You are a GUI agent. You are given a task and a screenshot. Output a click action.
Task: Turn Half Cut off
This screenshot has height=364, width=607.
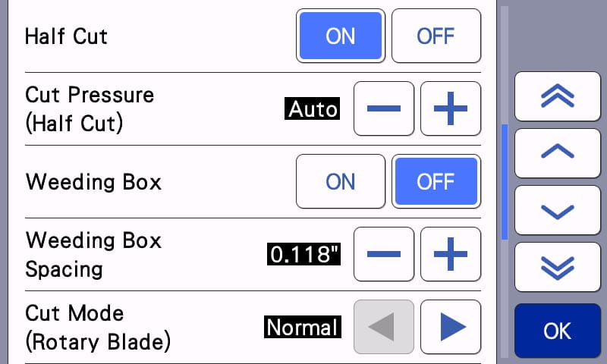(x=436, y=36)
